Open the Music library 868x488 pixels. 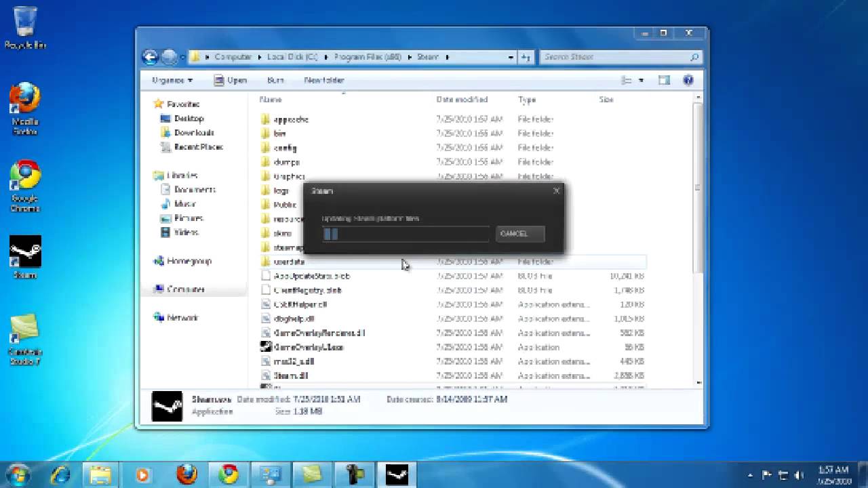point(184,204)
